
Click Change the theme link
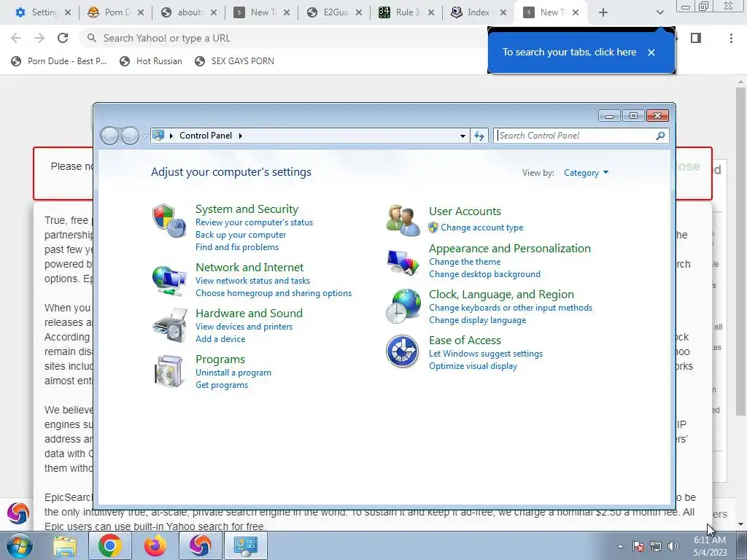pos(465,262)
